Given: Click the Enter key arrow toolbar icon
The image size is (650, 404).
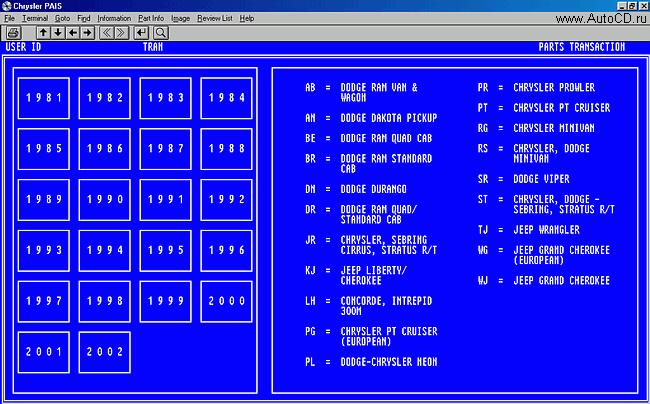Looking at the screenshot, I should 141,33.
